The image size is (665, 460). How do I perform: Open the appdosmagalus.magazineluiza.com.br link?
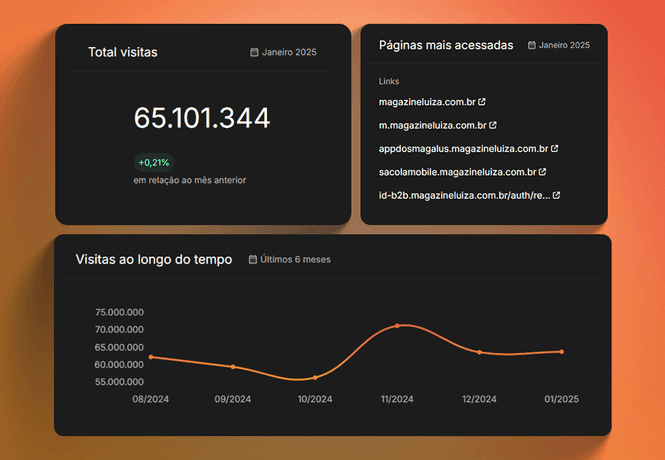pos(464,149)
